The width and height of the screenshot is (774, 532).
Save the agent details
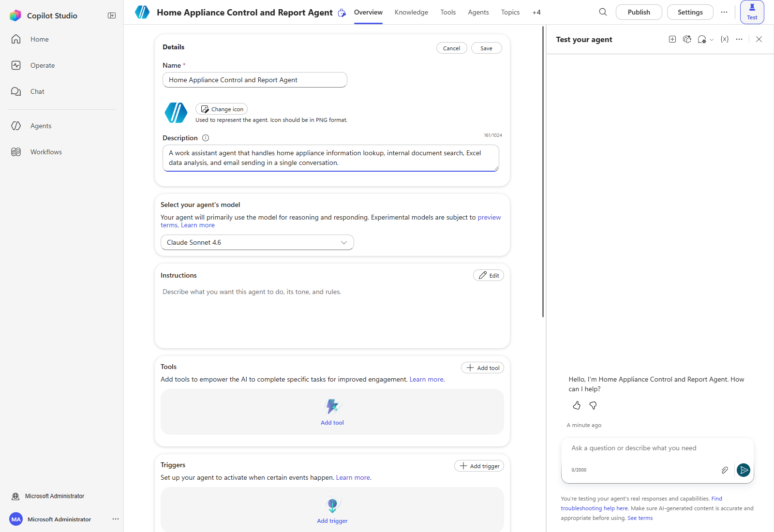point(487,48)
